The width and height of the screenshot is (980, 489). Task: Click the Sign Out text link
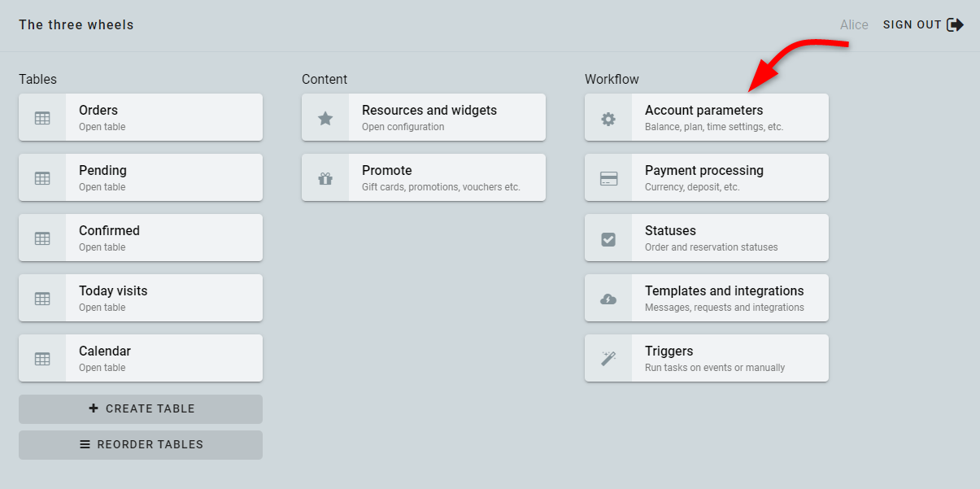[x=912, y=25]
